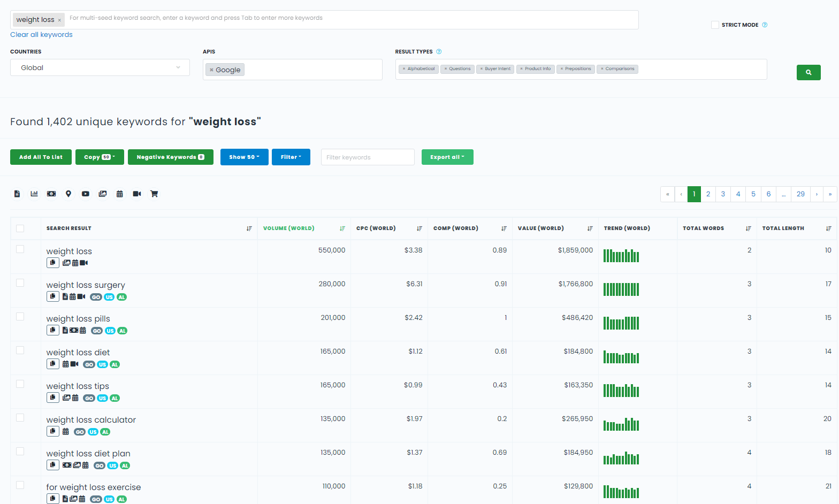Viewport: 839px width, 504px height.
Task: Click the YouTube play icon in the toolbar
Action: point(86,194)
